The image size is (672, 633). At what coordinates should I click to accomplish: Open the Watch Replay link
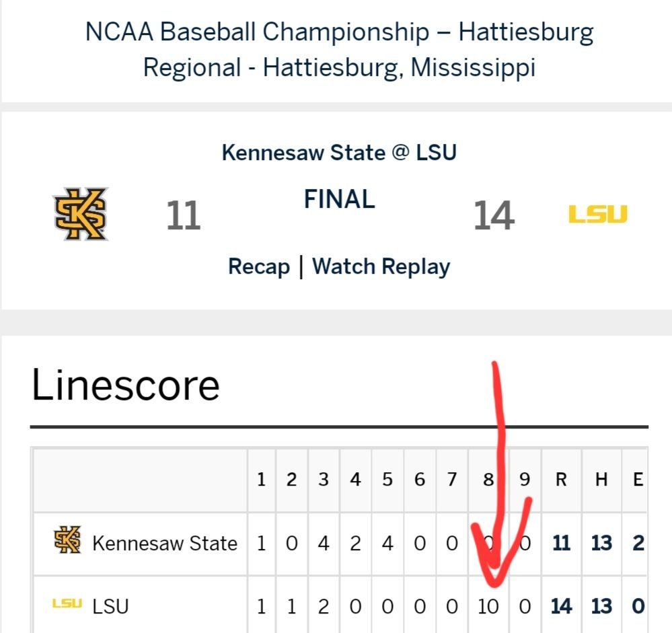pos(381,266)
